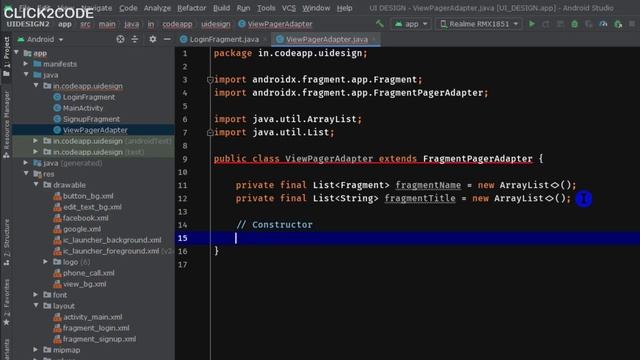Close the ViewPagerAdapter.java tab

374,39
